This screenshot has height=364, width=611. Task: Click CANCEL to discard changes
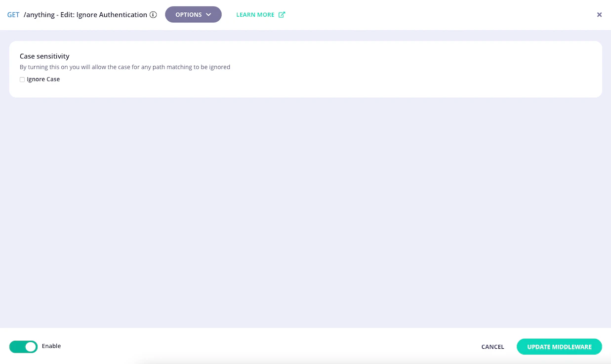pyautogui.click(x=492, y=346)
